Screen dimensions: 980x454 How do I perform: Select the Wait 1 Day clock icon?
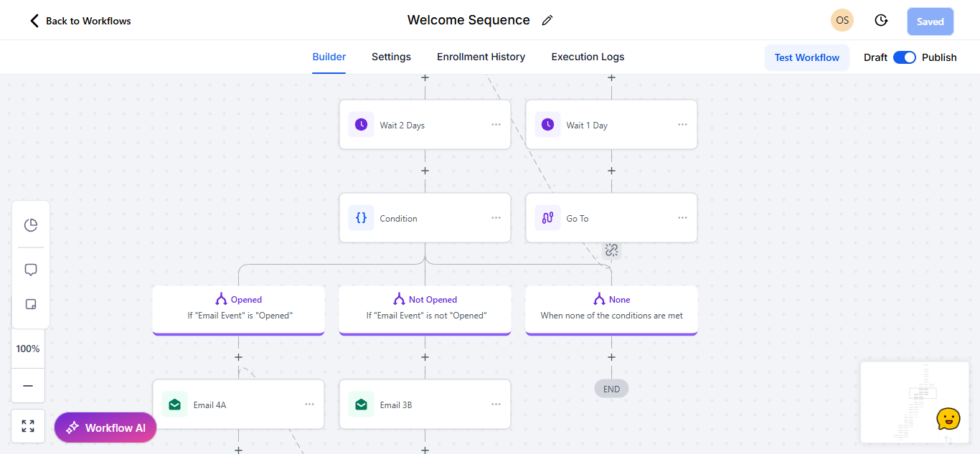coord(548,125)
